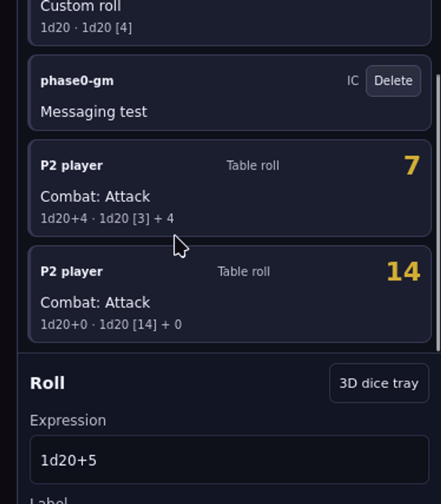This screenshot has width=441, height=504.
Task: Delete the phase0-gm Messaging test message
Action: point(393,81)
